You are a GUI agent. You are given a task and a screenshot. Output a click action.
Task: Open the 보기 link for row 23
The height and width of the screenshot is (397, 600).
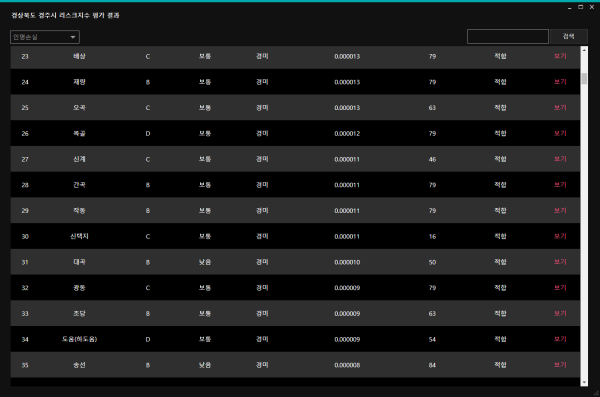click(560, 56)
